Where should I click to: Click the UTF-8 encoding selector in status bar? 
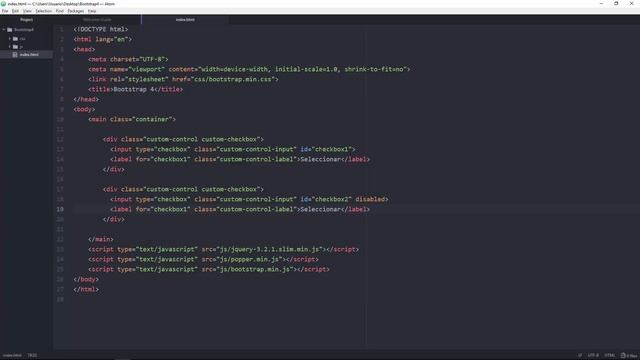pyautogui.click(x=593, y=356)
